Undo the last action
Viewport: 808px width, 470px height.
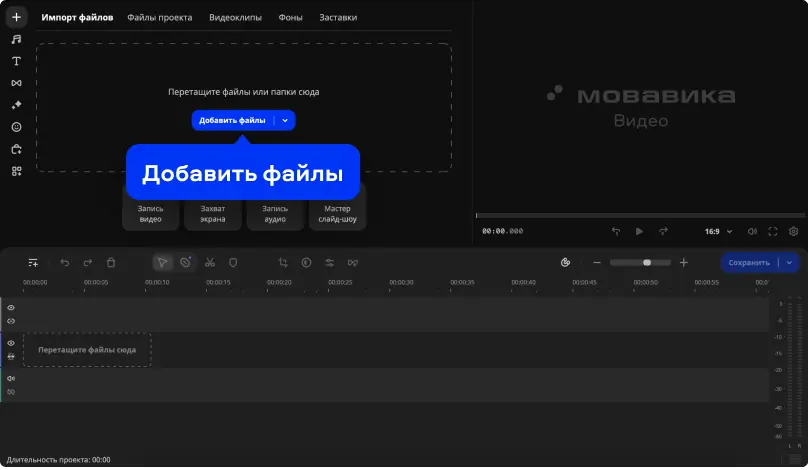[64, 263]
